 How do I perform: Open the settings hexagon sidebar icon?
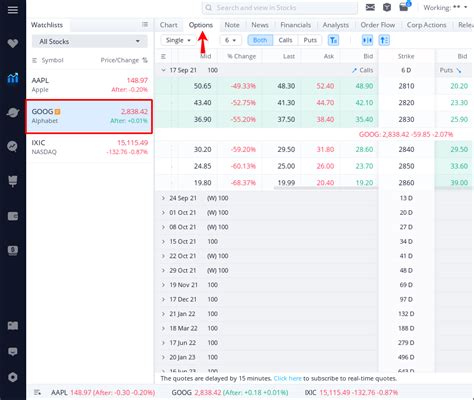coord(13,377)
